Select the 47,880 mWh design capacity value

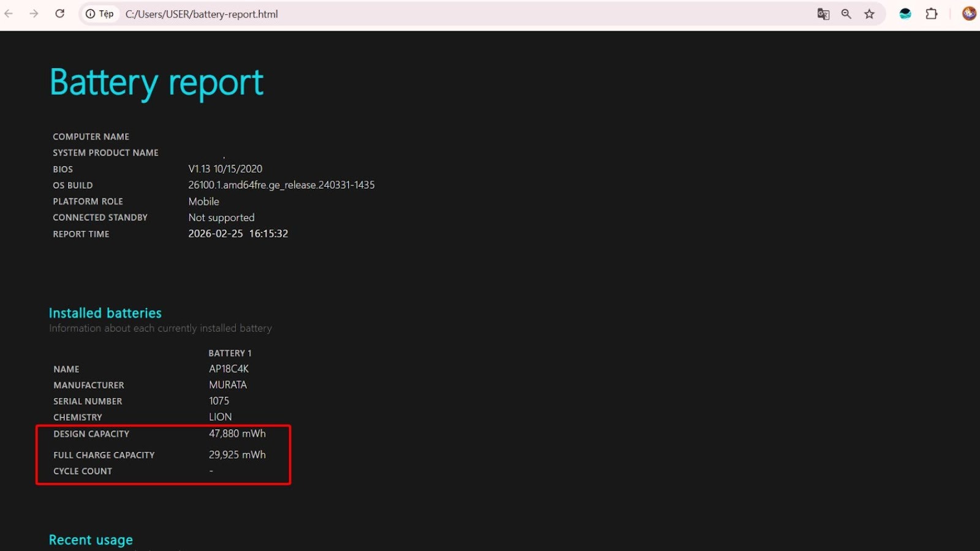click(x=237, y=433)
